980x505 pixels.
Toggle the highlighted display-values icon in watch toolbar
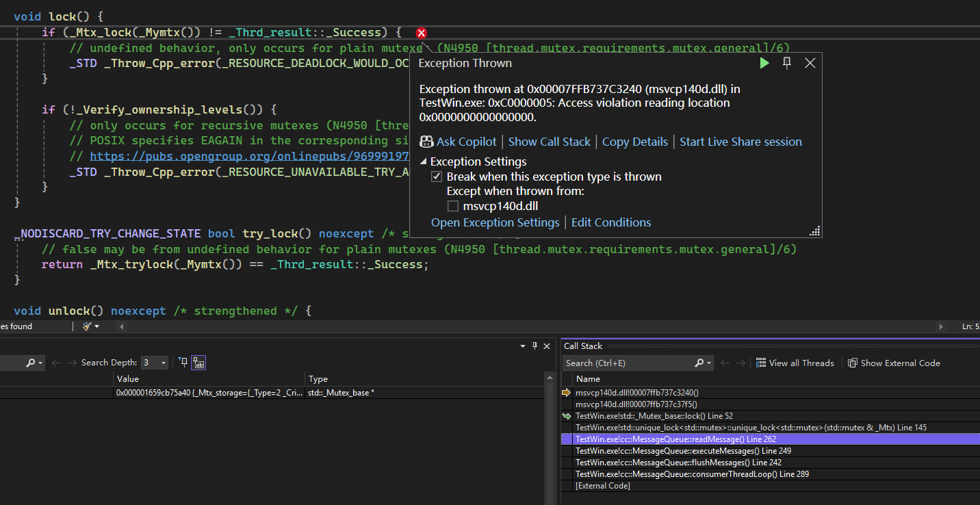tap(198, 363)
